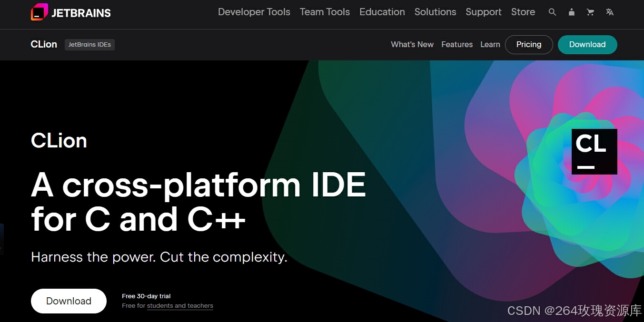This screenshot has width=644, height=322.
Task: Expand the Solutions menu
Action: (x=435, y=12)
